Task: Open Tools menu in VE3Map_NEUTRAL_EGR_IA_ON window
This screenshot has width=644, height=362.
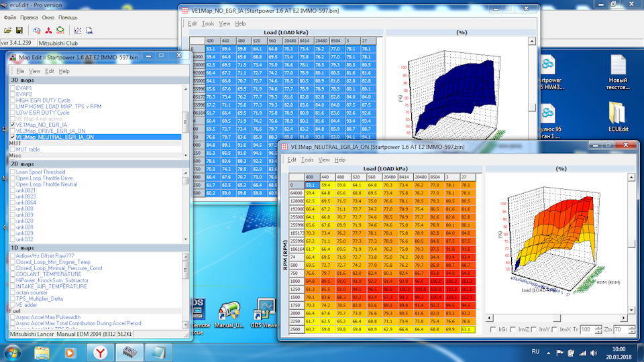Action: click(x=307, y=160)
